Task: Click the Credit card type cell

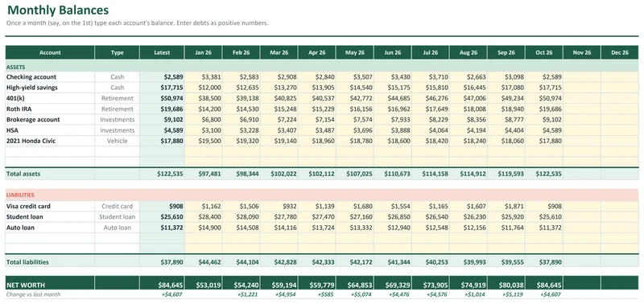Action: tap(117, 207)
